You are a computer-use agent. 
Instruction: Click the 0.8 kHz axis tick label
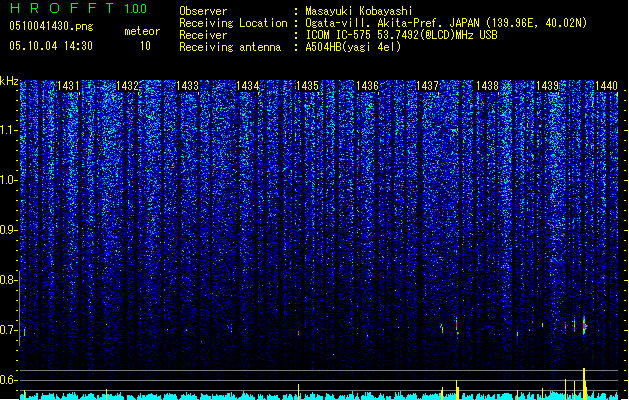point(8,280)
